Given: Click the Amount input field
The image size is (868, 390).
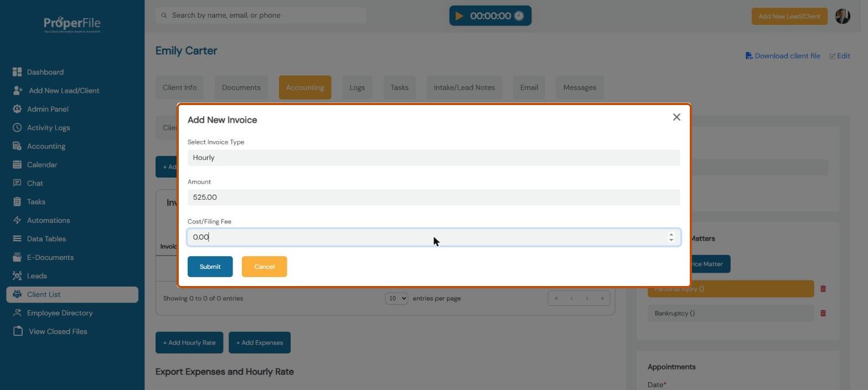Looking at the screenshot, I should [433, 197].
